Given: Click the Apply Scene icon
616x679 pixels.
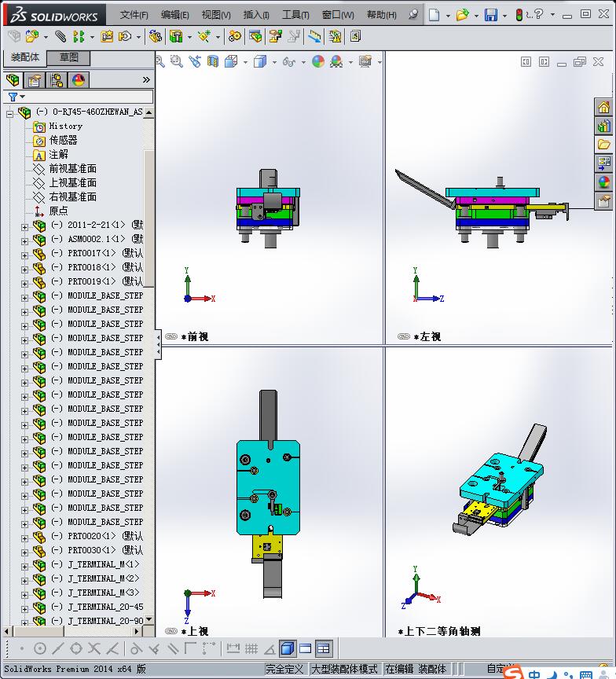Looking at the screenshot, I should tap(336, 61).
